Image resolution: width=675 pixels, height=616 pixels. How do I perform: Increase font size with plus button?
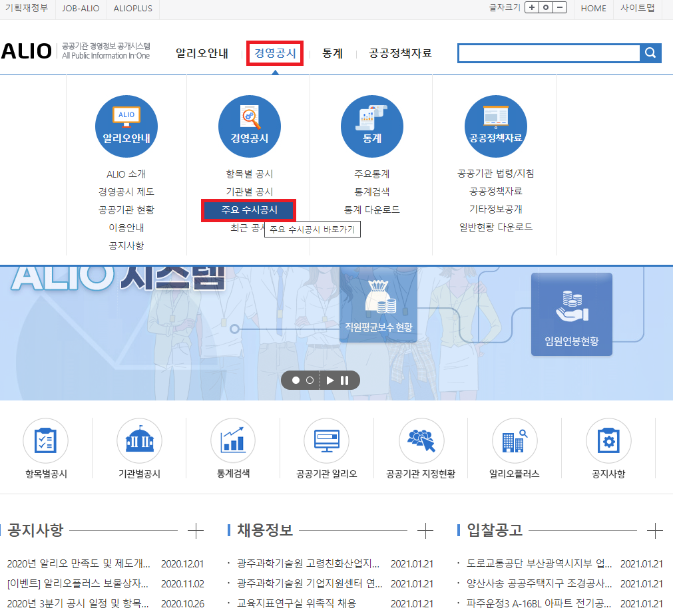532,8
